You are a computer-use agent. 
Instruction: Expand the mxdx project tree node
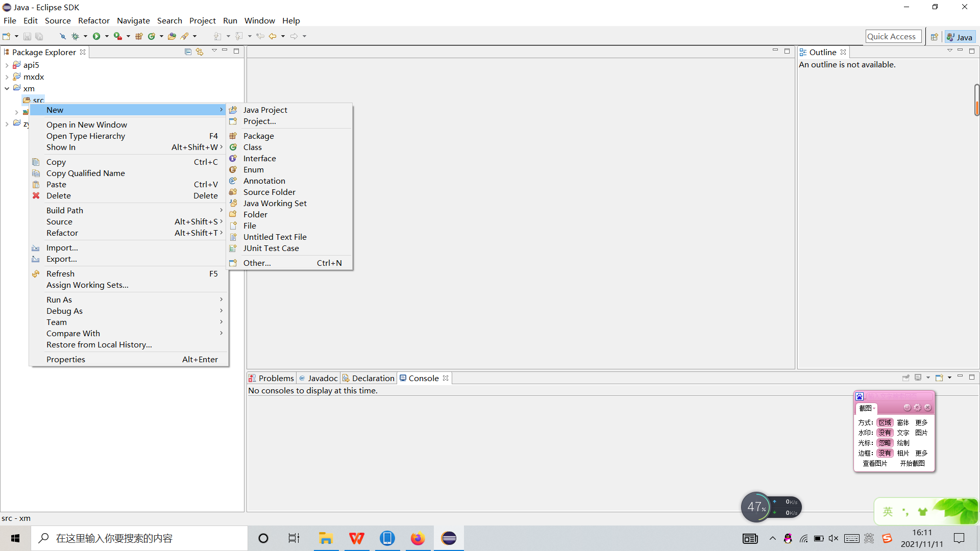click(x=7, y=77)
